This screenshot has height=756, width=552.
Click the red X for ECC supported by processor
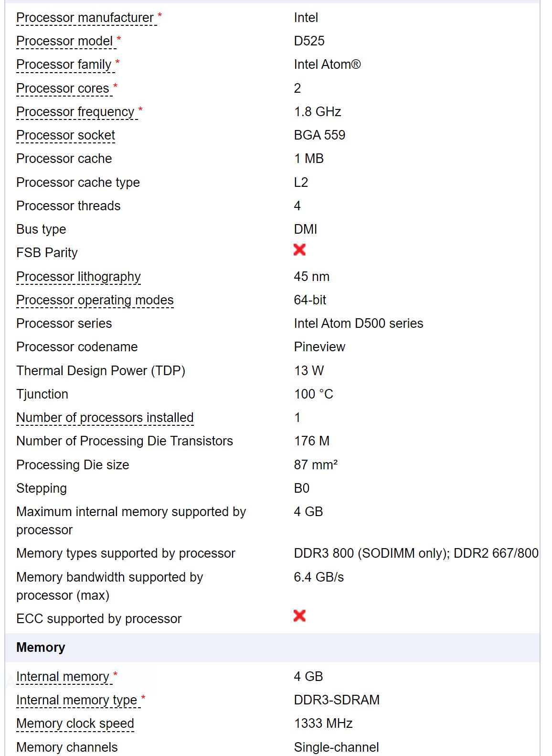click(x=299, y=616)
